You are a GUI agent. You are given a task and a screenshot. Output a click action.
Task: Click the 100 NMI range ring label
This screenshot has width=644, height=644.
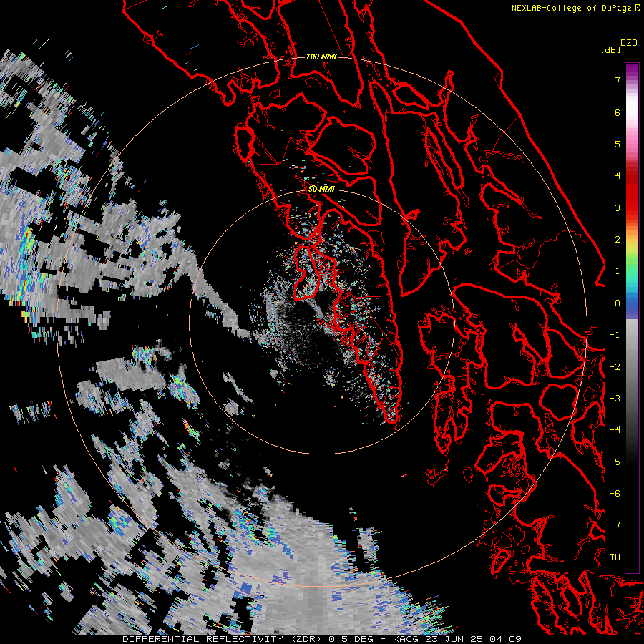[321, 57]
